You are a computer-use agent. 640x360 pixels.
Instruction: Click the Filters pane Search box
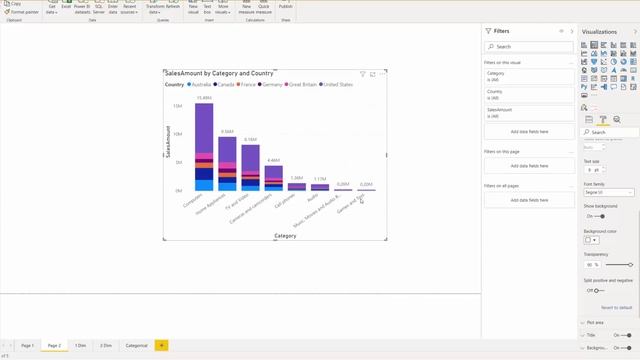tap(529, 47)
